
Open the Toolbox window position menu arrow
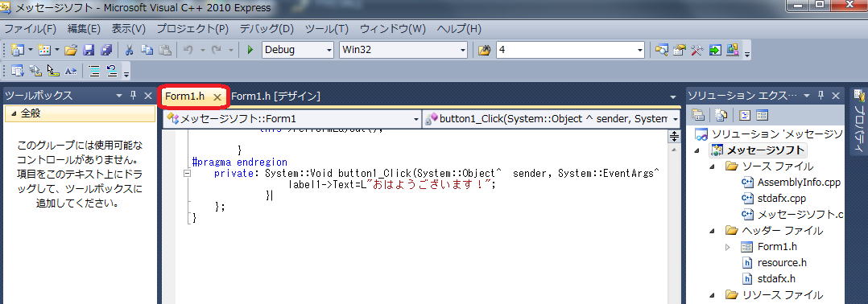(119, 96)
